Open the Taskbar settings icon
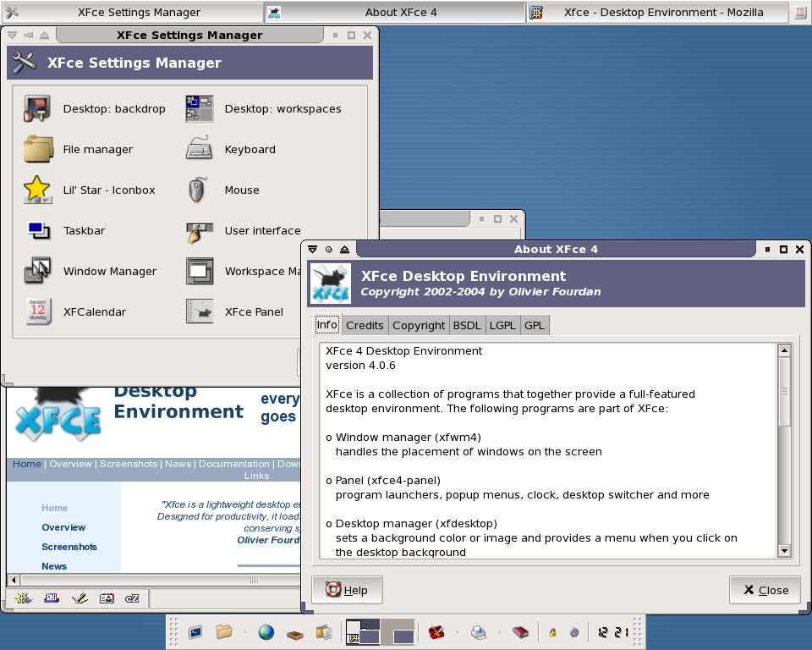 tap(38, 230)
